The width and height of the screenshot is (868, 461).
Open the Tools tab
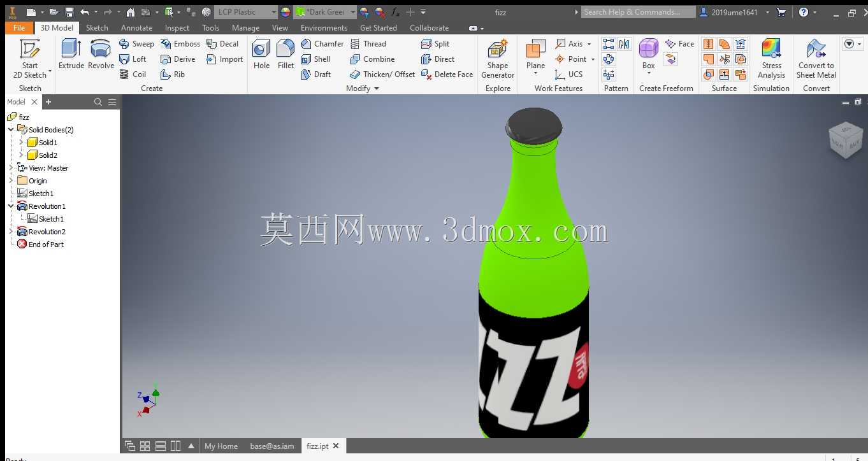(x=210, y=28)
